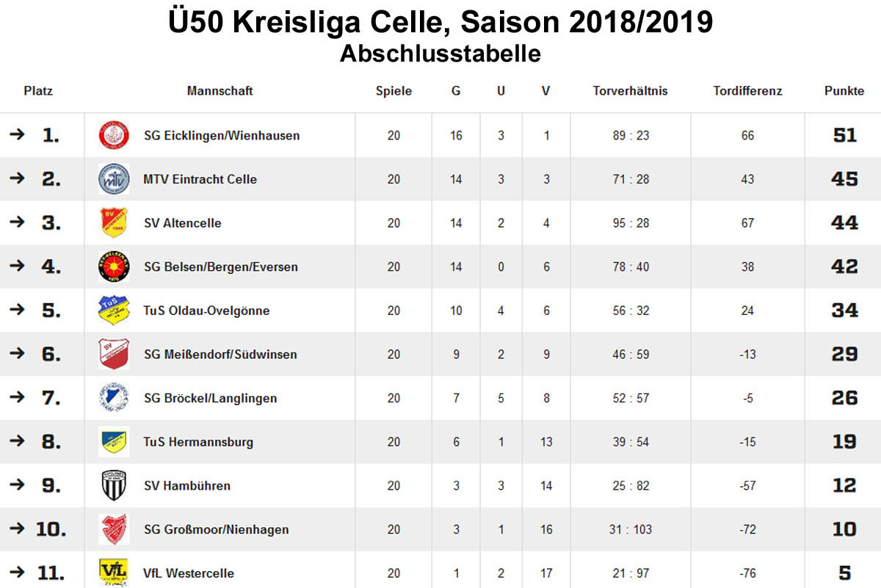This screenshot has width=881, height=588.
Task: Open the TuS Hermannsburg team name
Action: [198, 442]
